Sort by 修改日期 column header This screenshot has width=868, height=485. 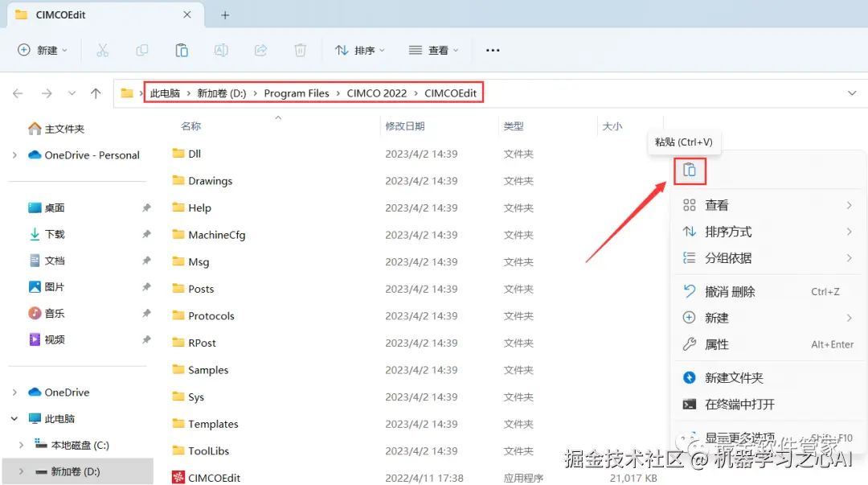pos(404,126)
